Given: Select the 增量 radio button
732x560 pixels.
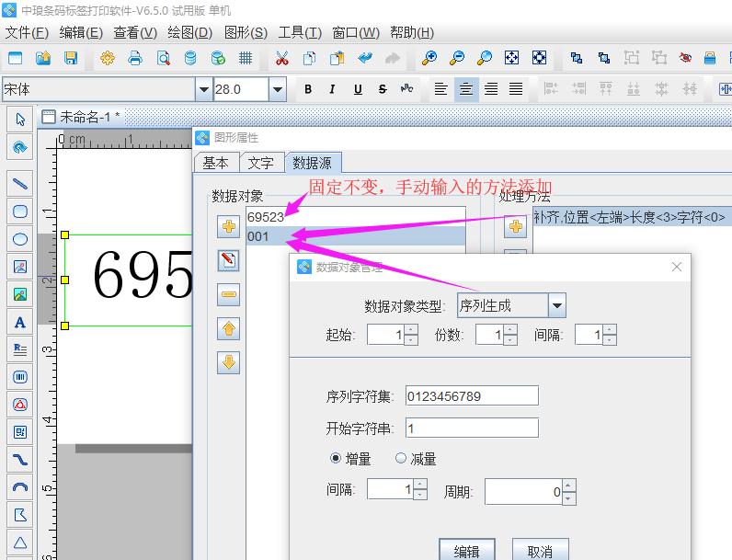Looking at the screenshot, I should 335,458.
